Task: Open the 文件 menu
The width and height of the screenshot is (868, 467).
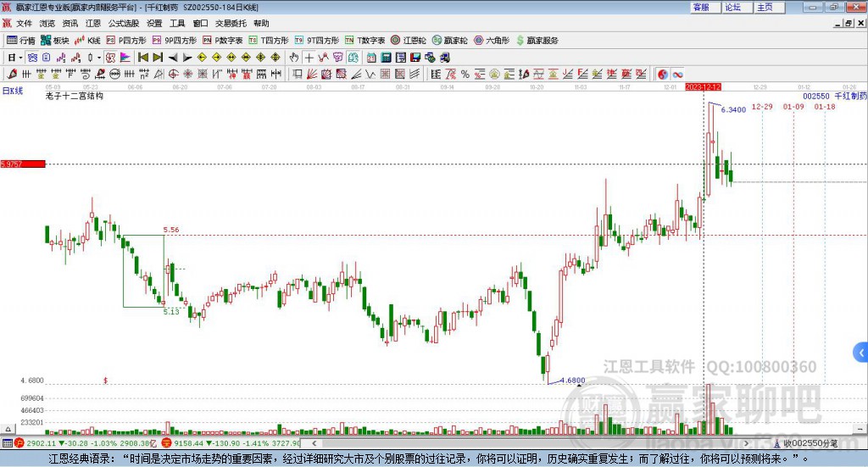Action: pos(24,23)
